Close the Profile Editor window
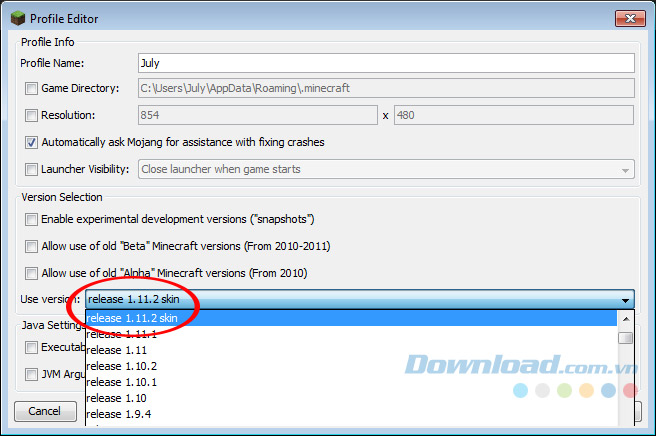The width and height of the screenshot is (656, 436). (x=630, y=18)
